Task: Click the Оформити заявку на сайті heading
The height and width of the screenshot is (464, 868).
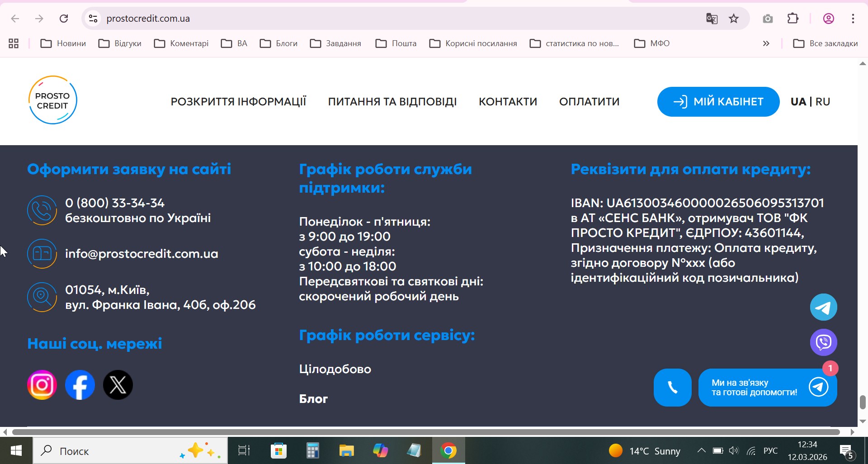Action: [x=129, y=169]
